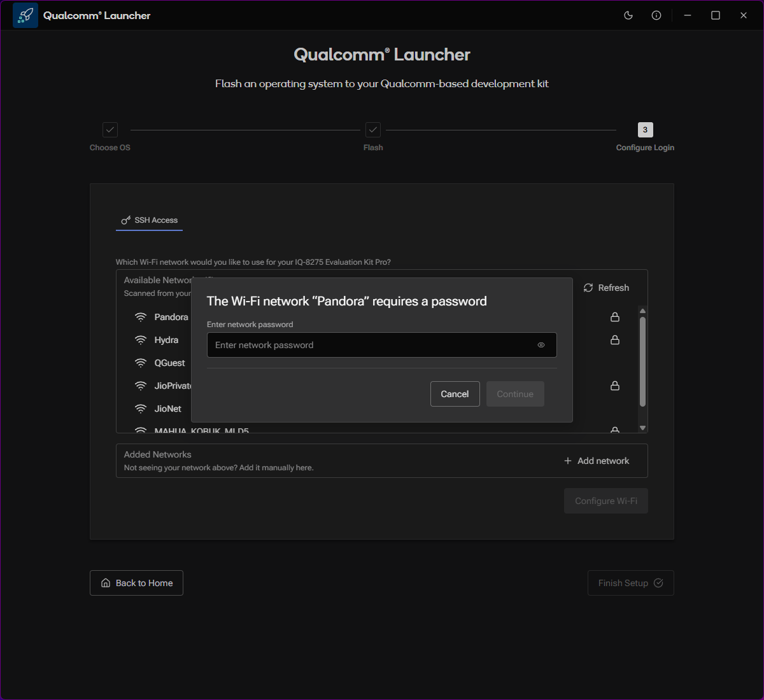Click the Configure Wi-Fi button
This screenshot has height=700, width=764.
click(x=606, y=501)
